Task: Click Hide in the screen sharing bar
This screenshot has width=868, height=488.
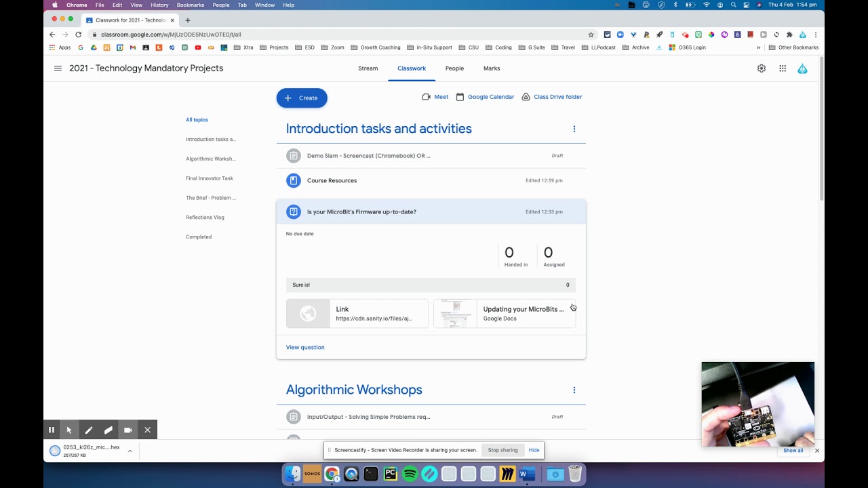Action: (534, 450)
